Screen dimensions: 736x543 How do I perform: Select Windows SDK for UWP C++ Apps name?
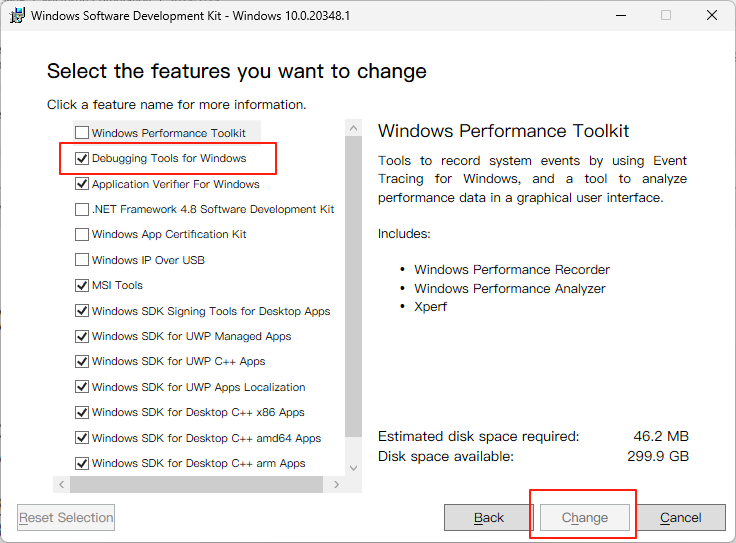(x=178, y=361)
